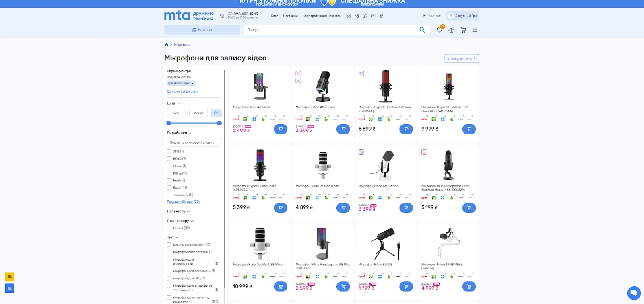Viewport: 644px width, 304px height.
Task: Add HyperX QuadCast S to cart
Action: tap(281, 208)
